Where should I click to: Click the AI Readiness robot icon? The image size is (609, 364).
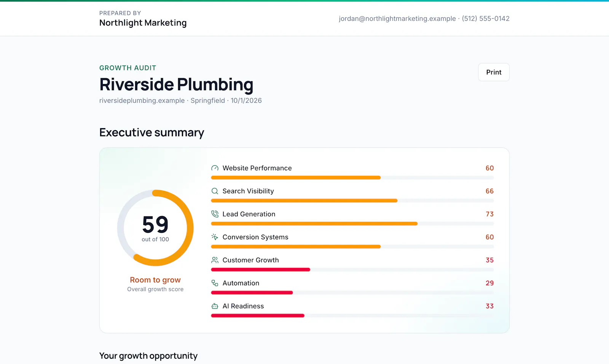click(x=215, y=306)
